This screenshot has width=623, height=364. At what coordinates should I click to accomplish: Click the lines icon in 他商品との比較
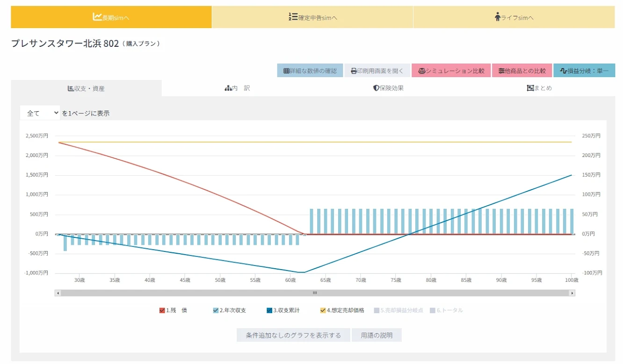point(501,71)
